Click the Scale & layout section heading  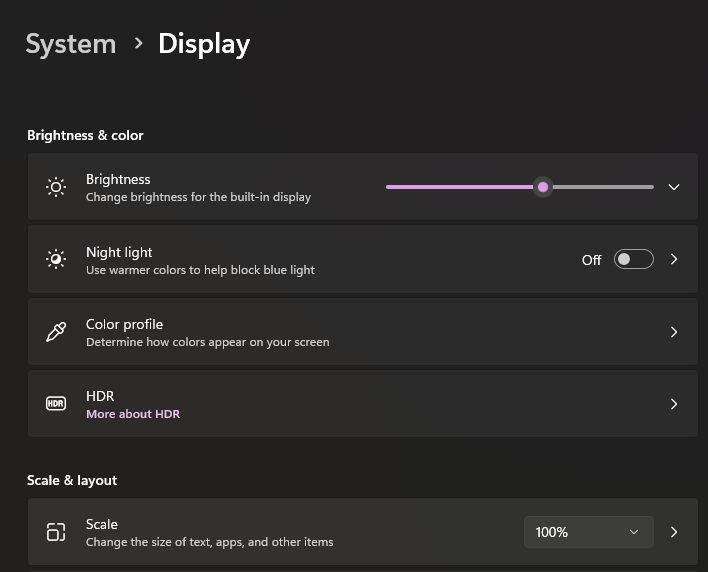coord(72,480)
